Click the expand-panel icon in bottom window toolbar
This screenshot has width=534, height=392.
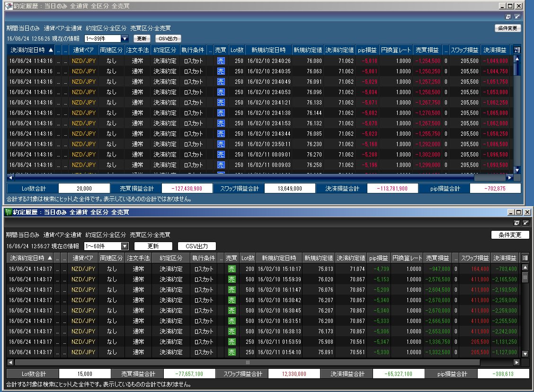[x=525, y=223]
